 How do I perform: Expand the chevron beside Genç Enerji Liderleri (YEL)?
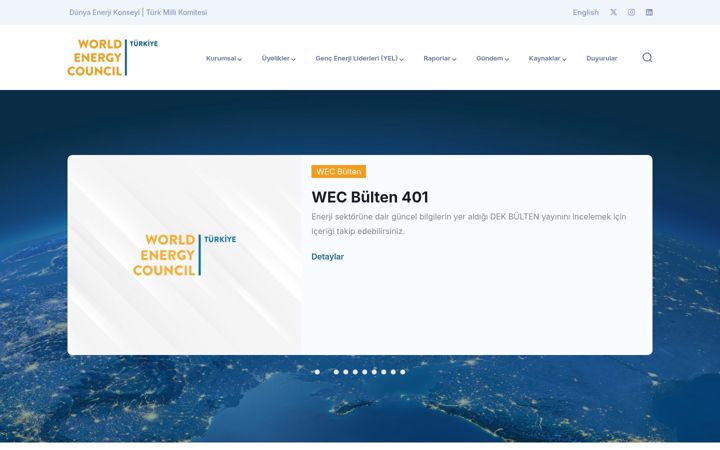401,59
